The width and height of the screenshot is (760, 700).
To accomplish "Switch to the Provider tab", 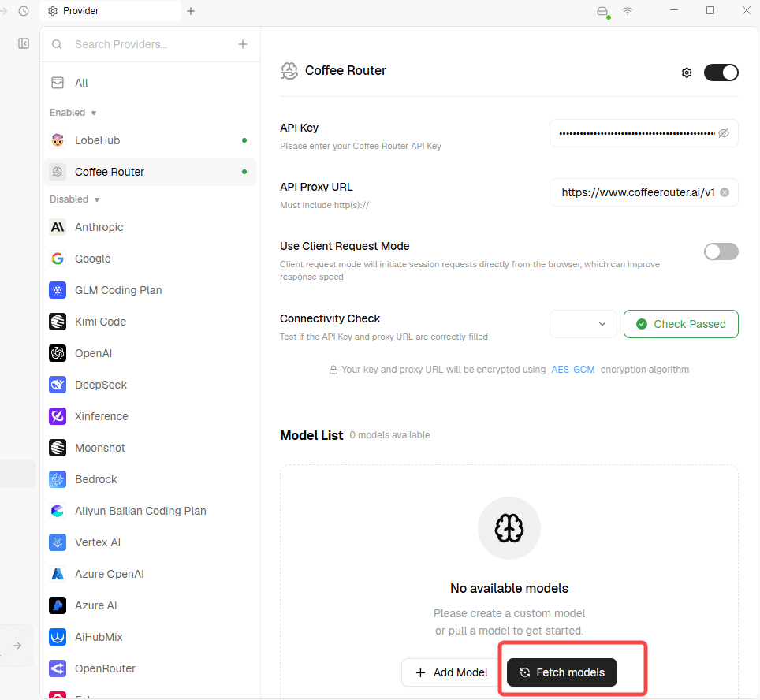I will click(110, 11).
